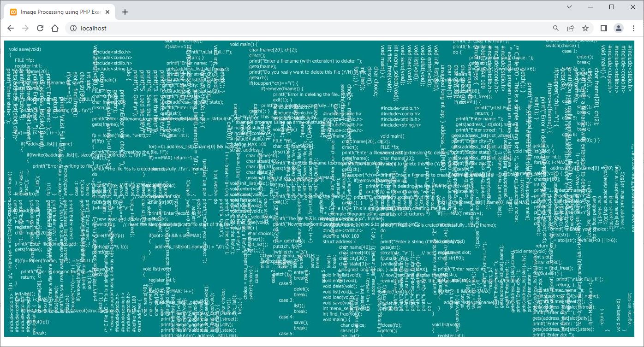Share this page using the share icon
This screenshot has height=347, width=644.
(571, 28)
